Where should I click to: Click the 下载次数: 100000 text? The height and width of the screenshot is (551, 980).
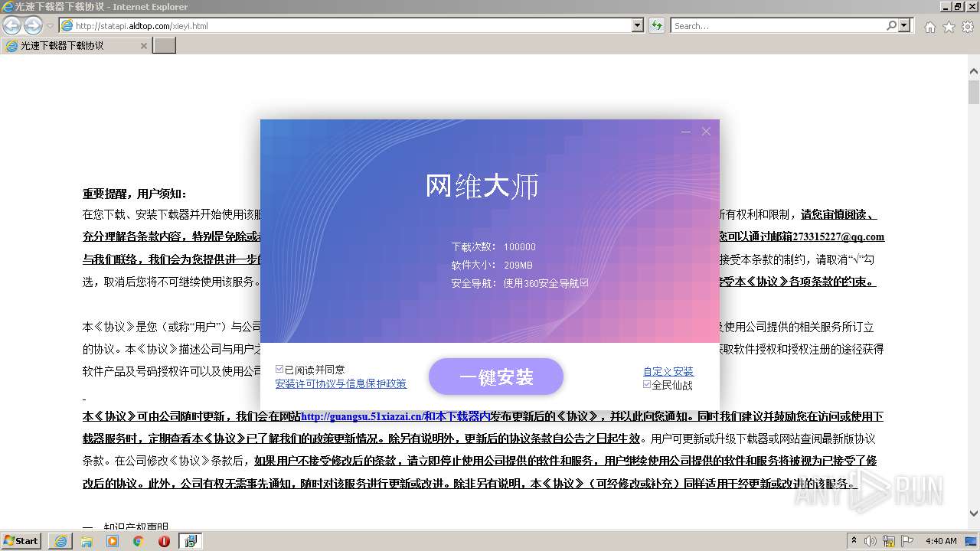[x=494, y=247]
